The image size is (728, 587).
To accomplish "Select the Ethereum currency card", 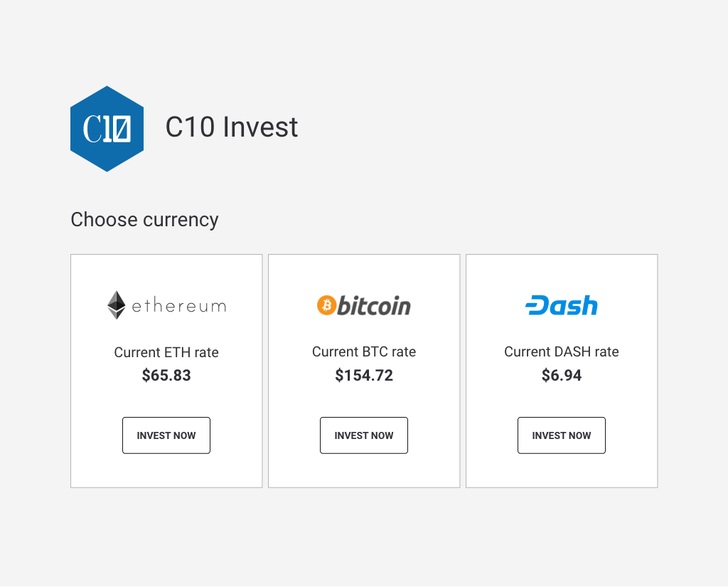I will [x=166, y=371].
